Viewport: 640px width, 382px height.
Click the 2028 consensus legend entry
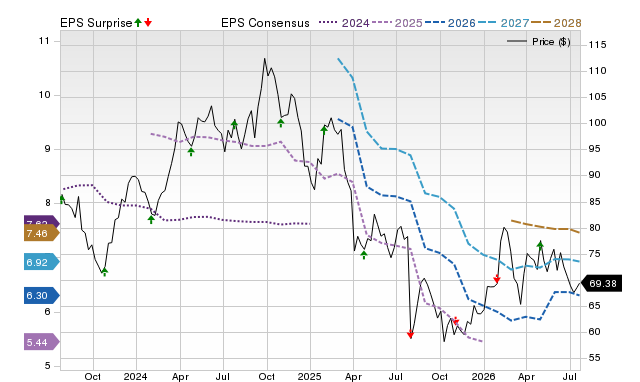pos(556,23)
